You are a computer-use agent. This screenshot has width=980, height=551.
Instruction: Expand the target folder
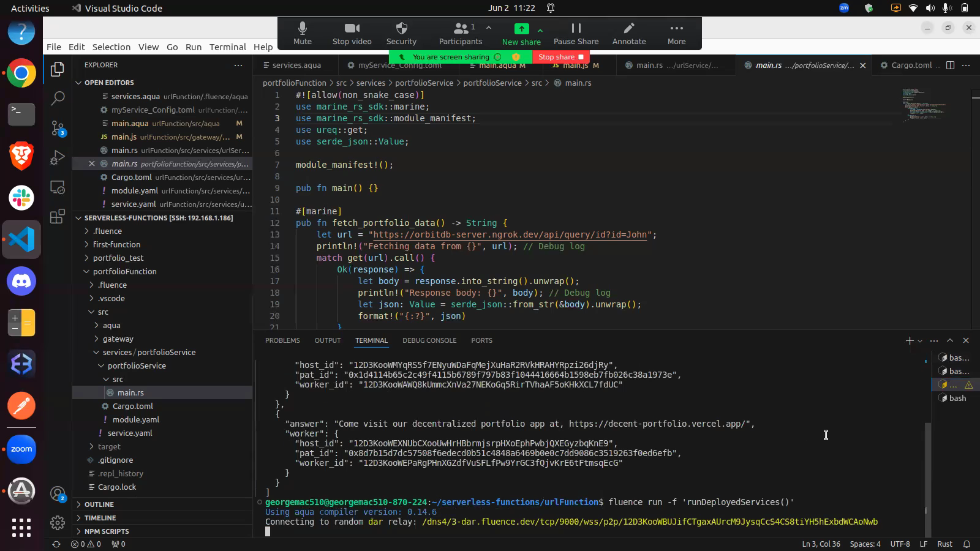pos(109,446)
